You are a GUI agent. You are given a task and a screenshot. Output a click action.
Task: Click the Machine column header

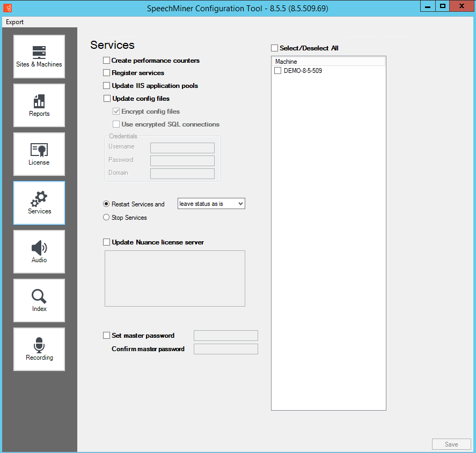(328, 62)
